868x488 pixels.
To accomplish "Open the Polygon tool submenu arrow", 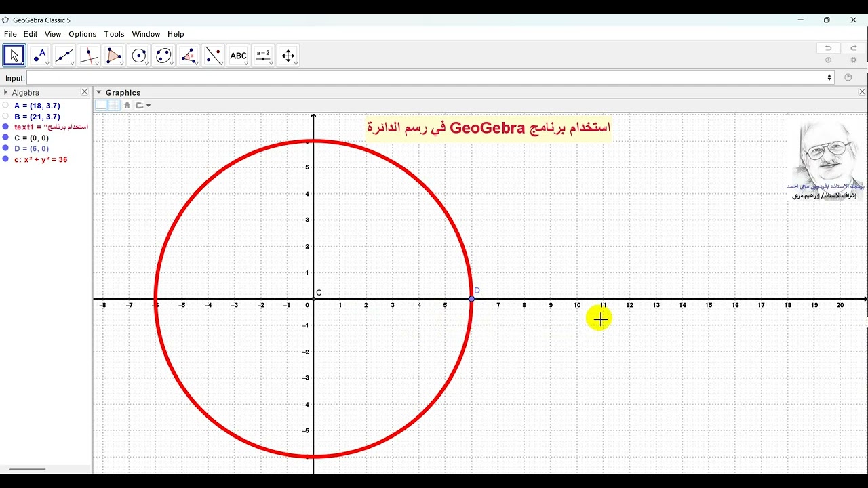I will (122, 63).
